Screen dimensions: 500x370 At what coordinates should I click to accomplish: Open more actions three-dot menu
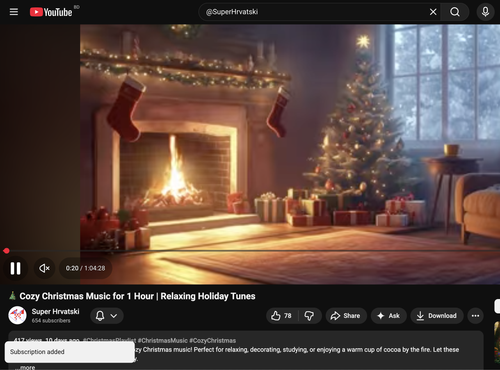[x=475, y=316]
